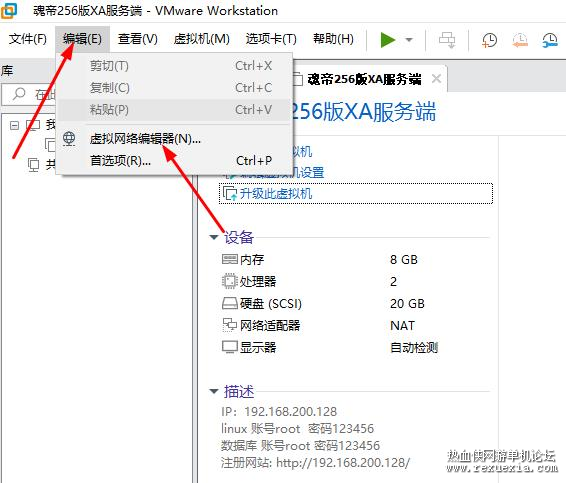Click the VMware Workstation logo in title bar
This screenshot has width=566, height=483.
tap(9, 10)
